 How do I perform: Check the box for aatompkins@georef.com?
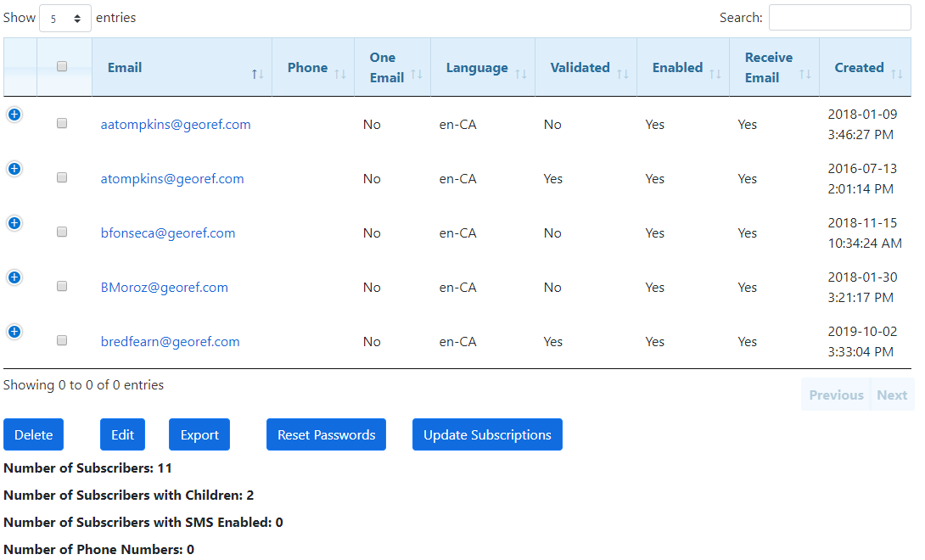62,123
